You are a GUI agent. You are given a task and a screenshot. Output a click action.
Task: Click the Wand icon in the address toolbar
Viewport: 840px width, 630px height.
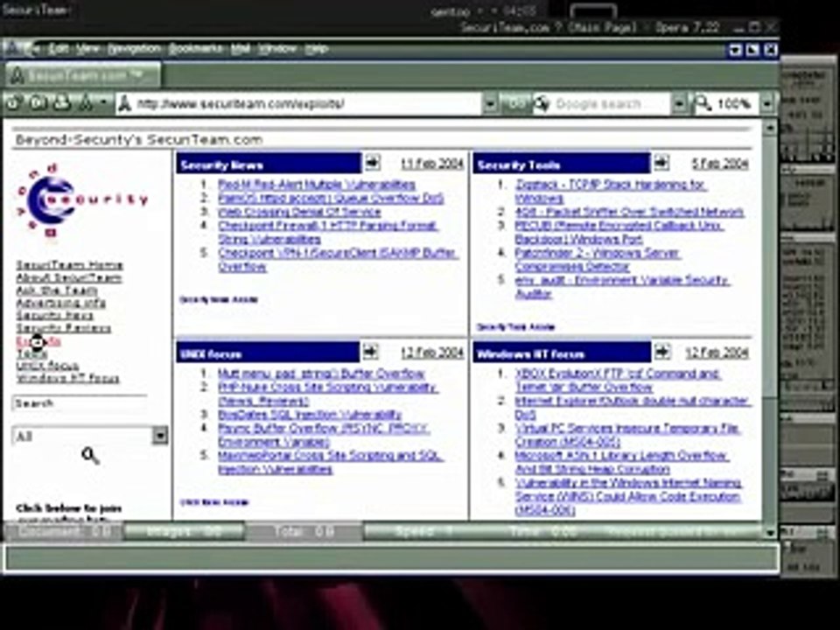(x=86, y=101)
